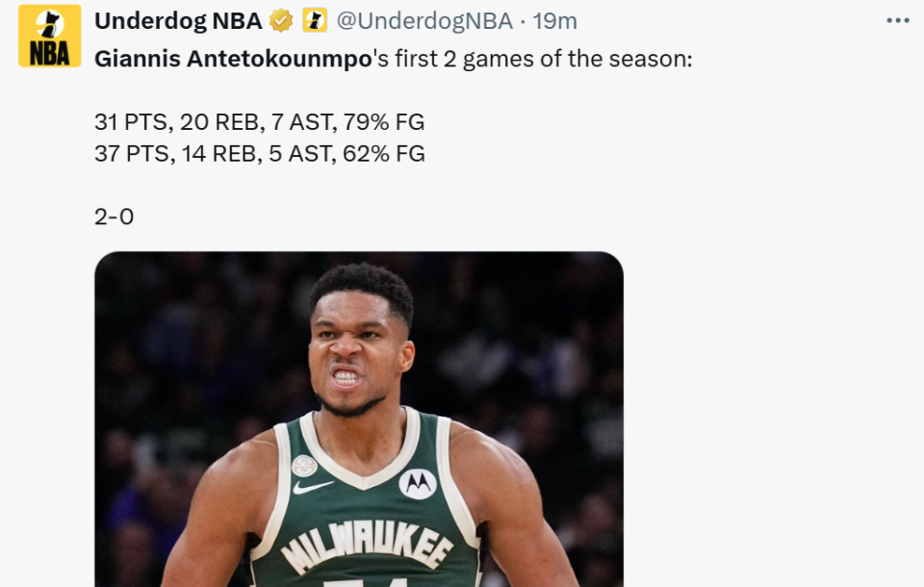Image resolution: width=924 pixels, height=587 pixels.
Task: Click the Motorola logo on the jersey
Action: (418, 483)
